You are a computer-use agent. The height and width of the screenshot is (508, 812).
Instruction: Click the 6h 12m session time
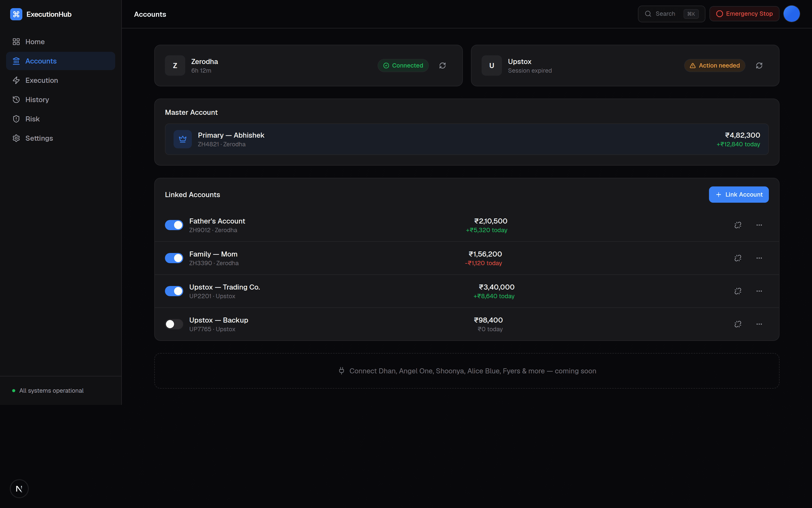coord(201,71)
